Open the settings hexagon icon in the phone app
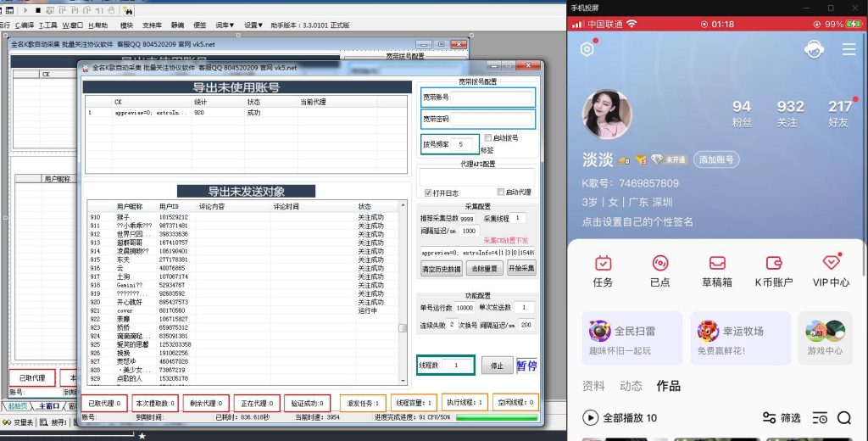This screenshot has height=441, width=868. point(587,49)
